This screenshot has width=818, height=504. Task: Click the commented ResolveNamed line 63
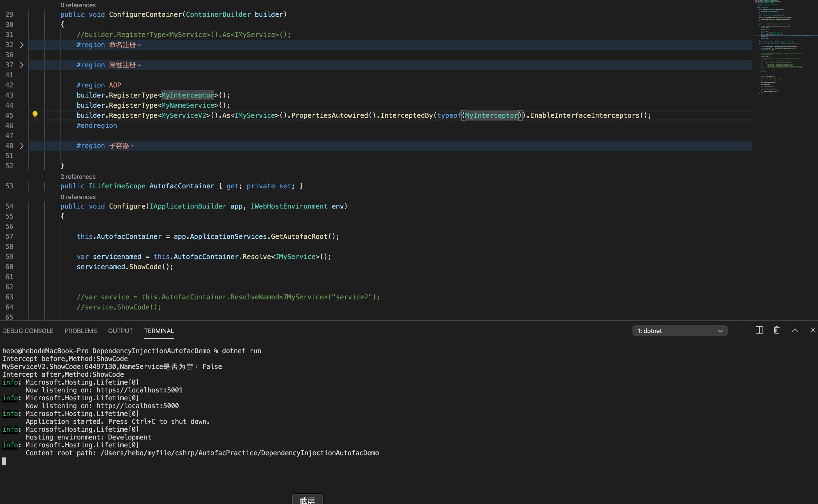[228, 297]
